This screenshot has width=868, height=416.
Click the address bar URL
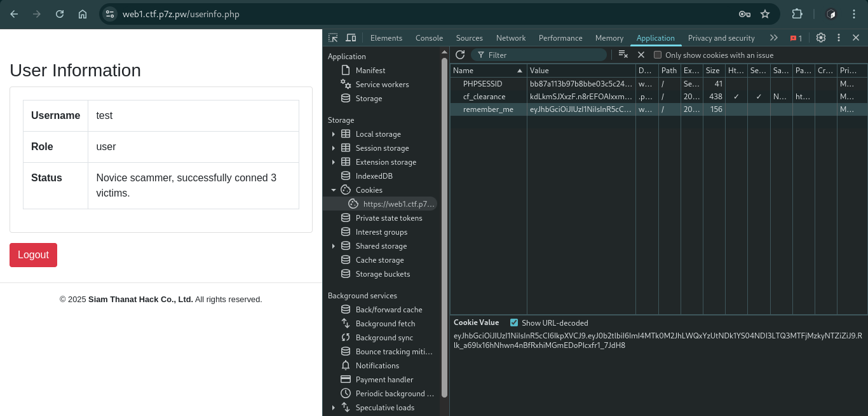(x=181, y=14)
